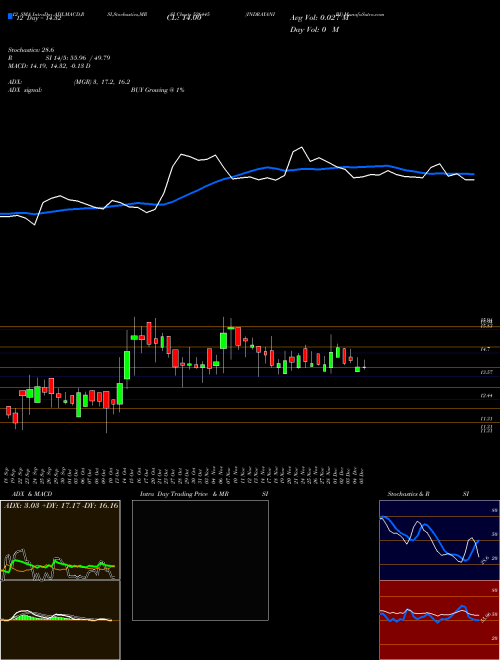The height and width of the screenshot is (660, 500).
Task: Select the '(MGR) 3, 17.2, 16.2' ADX values
Action: [x=102, y=83]
